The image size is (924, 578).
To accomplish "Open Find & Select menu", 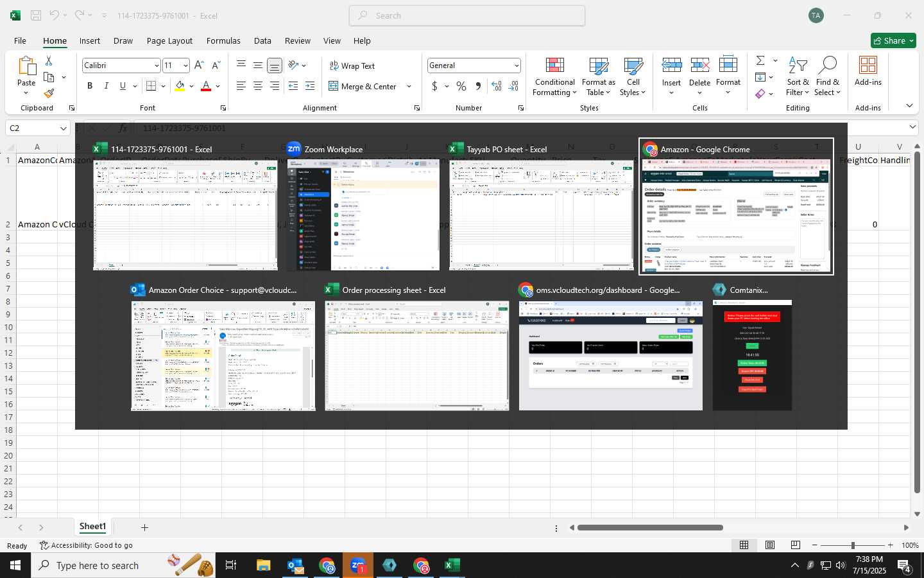I will pyautogui.click(x=828, y=77).
